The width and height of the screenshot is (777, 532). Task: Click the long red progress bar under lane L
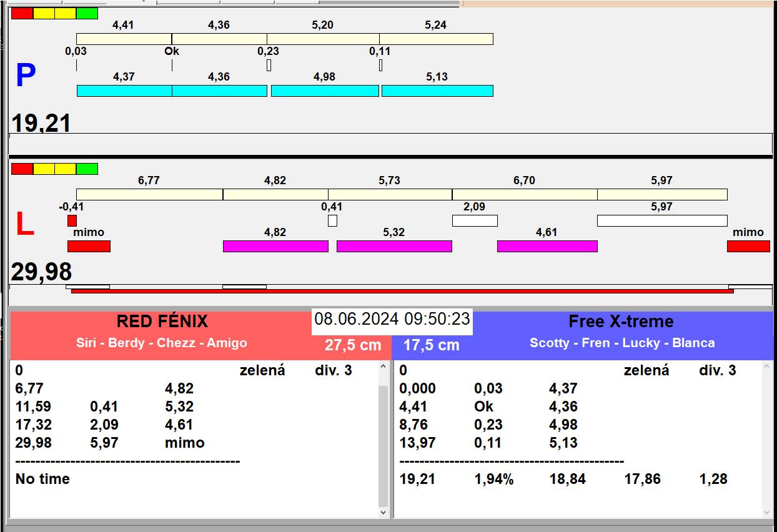(x=402, y=291)
